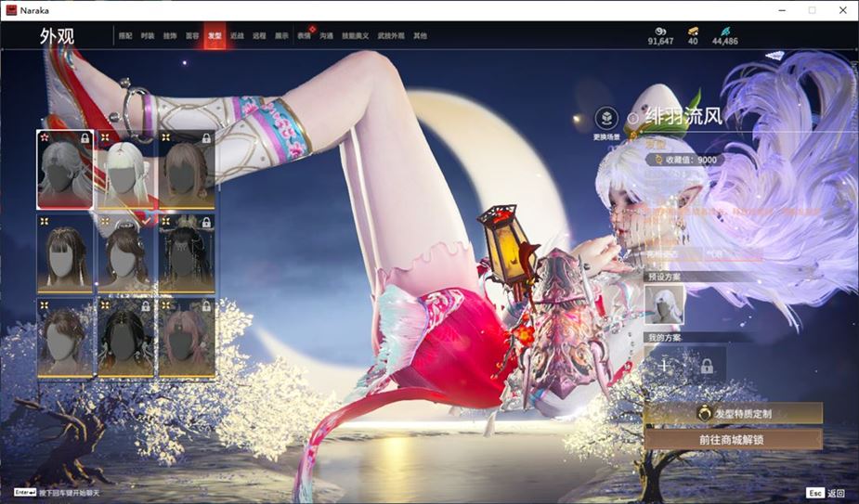Select the selected white hairstyle with red background
Screen dimensions: 859x504
pyautogui.click(x=65, y=170)
